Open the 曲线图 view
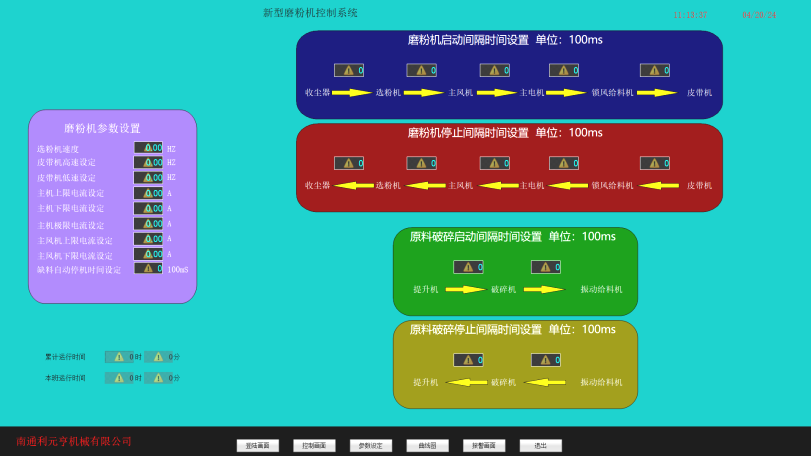 pos(427,446)
